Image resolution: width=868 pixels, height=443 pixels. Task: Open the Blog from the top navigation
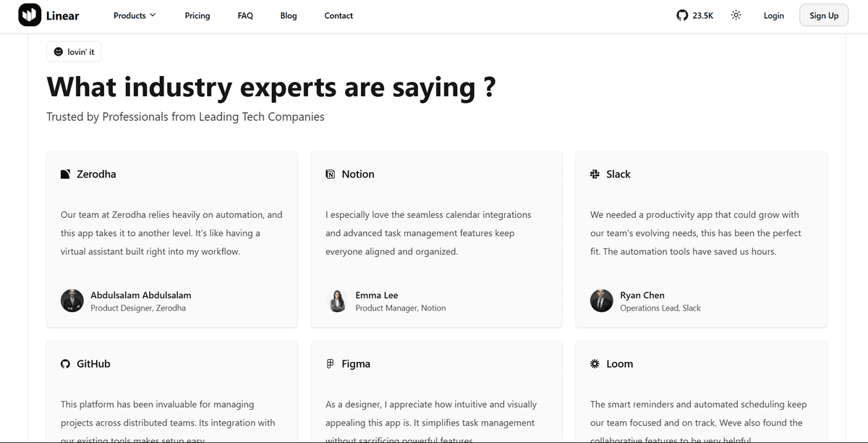288,15
